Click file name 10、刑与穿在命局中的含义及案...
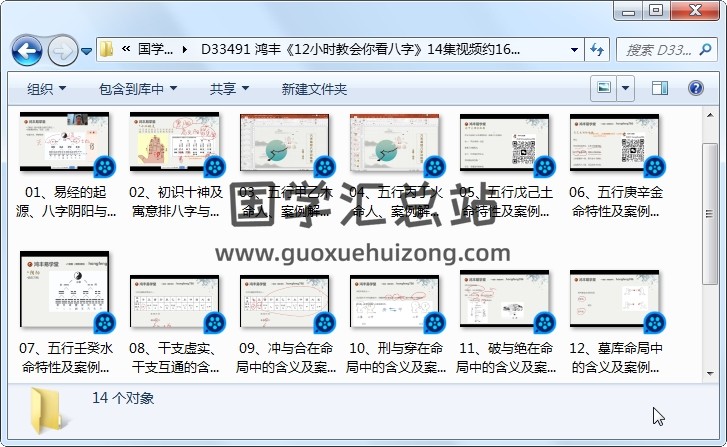Image resolution: width=727 pixels, height=447 pixels. (395, 358)
